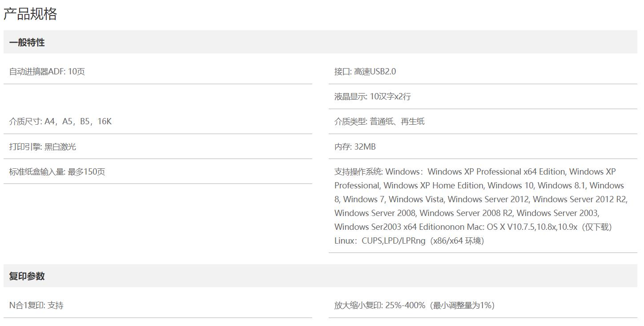Click the 介质类型 普通纸、再生纸 entry
Screen dimensions: 644x326
click(x=379, y=122)
